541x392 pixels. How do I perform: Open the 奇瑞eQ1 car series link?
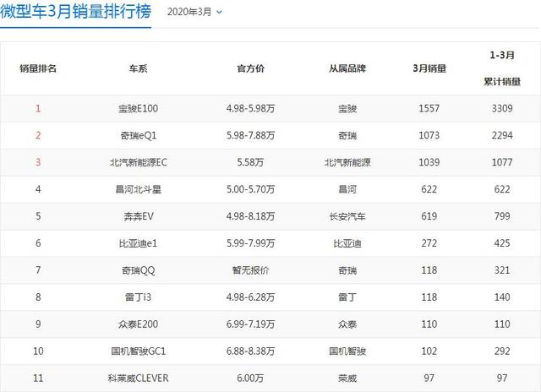[x=138, y=135]
